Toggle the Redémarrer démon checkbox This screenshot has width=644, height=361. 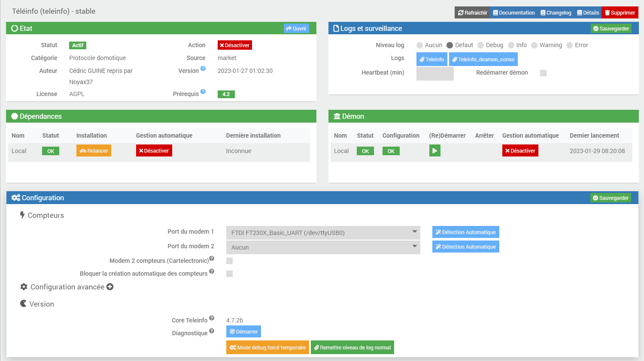[x=543, y=73]
